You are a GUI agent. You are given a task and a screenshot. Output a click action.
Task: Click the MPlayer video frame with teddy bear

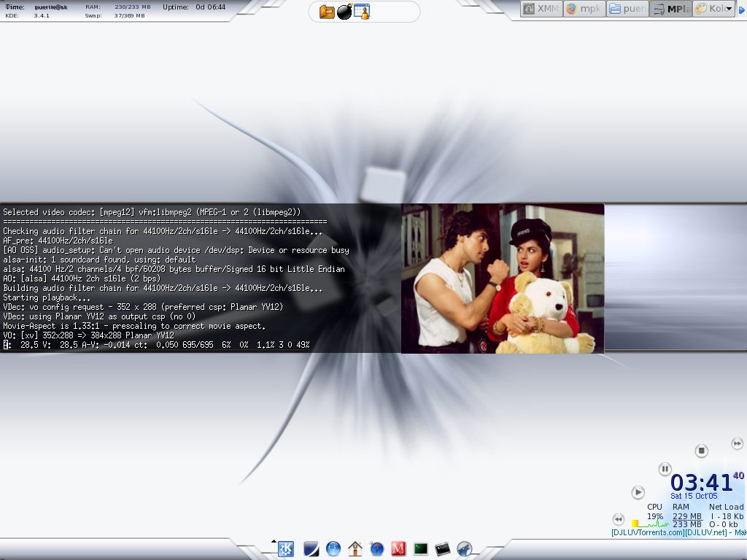[503, 279]
